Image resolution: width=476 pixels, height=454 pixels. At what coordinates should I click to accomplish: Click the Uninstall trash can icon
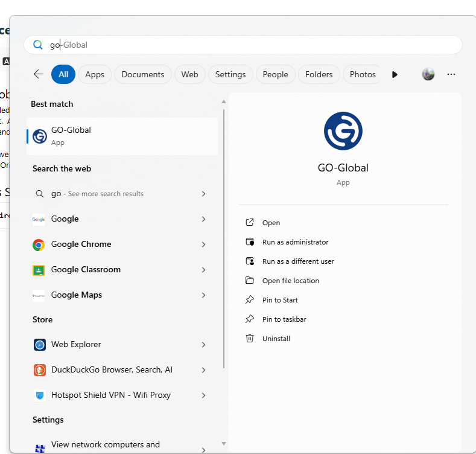coord(250,338)
